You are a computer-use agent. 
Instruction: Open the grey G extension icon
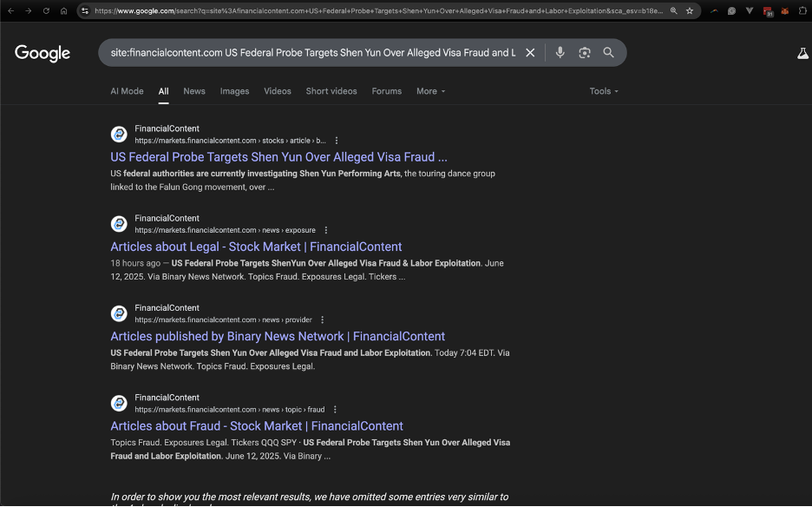731,10
